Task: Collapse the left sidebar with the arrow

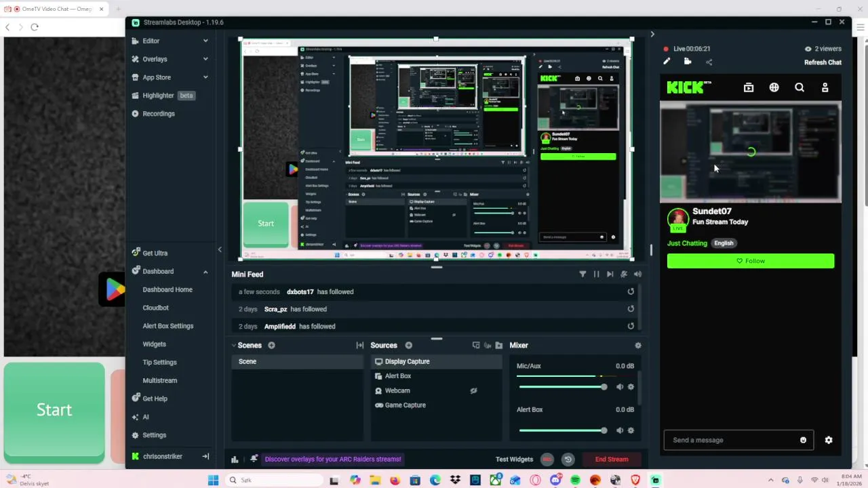Action: pos(220,250)
